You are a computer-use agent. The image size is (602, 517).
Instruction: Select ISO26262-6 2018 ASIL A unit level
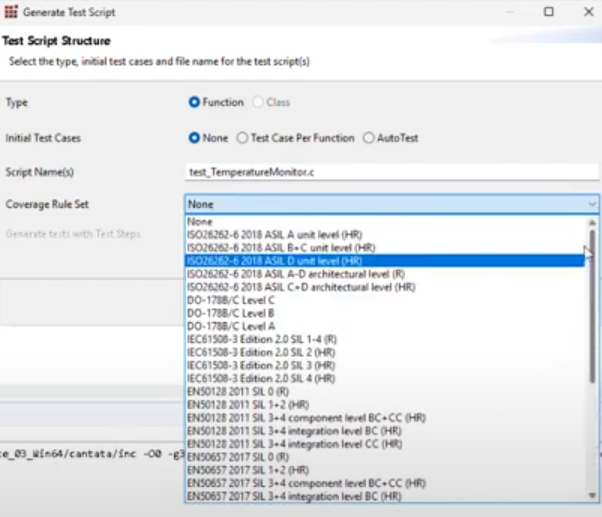[x=385, y=235]
